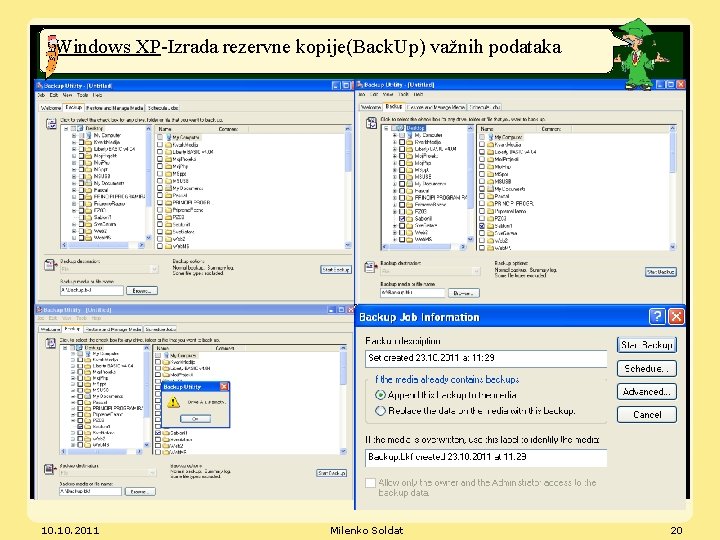
Task: Click the My Computer icon in the top-right window's file list
Action: coord(491,137)
